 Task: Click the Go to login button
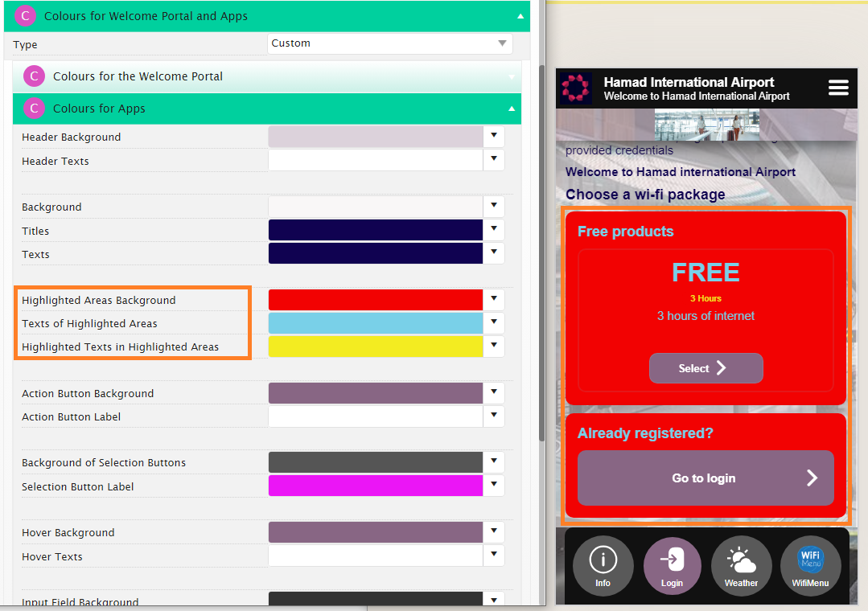pyautogui.click(x=706, y=478)
